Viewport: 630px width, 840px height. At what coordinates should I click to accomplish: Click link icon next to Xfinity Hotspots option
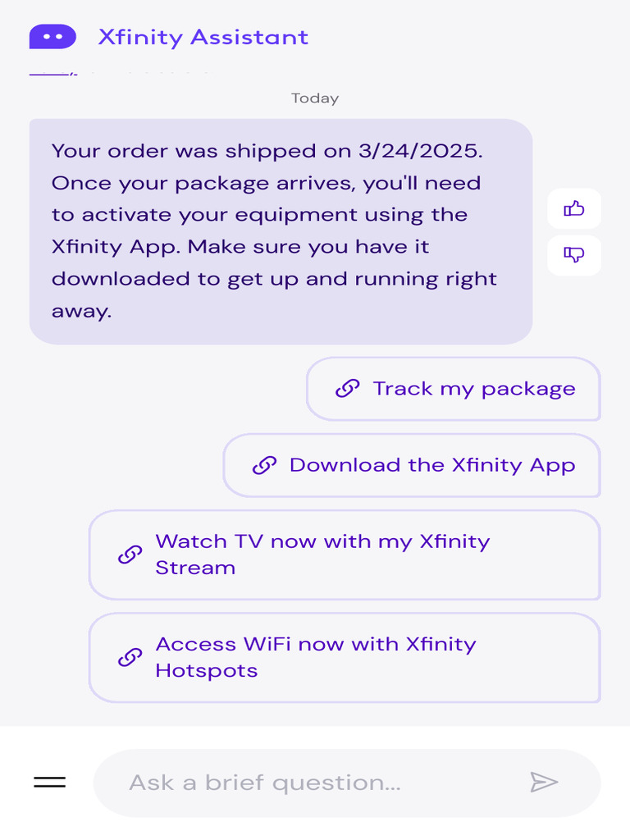[130, 657]
